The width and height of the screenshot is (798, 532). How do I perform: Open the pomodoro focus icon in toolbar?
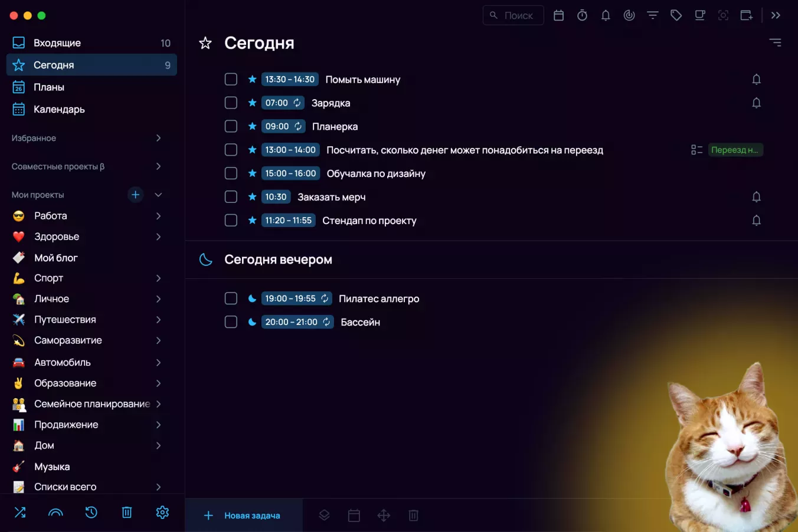tap(629, 15)
